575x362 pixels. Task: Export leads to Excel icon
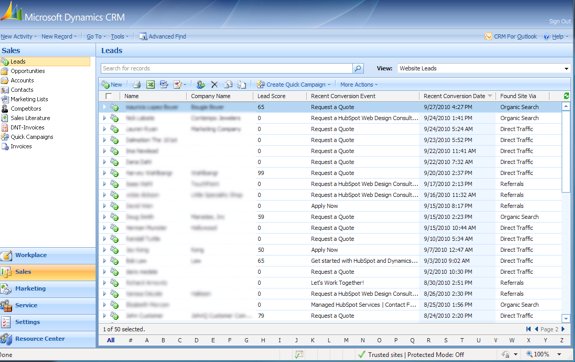(x=150, y=85)
